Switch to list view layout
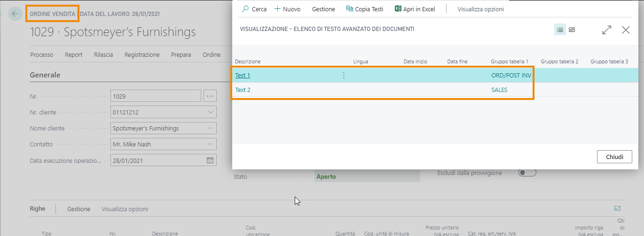The width and height of the screenshot is (644, 236). 560,30
